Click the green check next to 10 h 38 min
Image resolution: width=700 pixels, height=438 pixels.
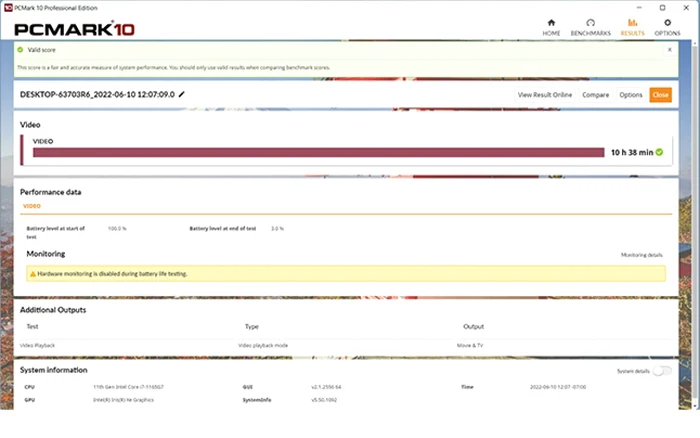click(x=659, y=152)
